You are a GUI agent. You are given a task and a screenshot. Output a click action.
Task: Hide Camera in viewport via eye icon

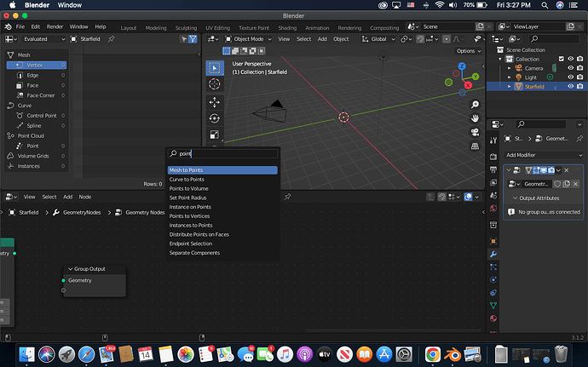(571, 68)
